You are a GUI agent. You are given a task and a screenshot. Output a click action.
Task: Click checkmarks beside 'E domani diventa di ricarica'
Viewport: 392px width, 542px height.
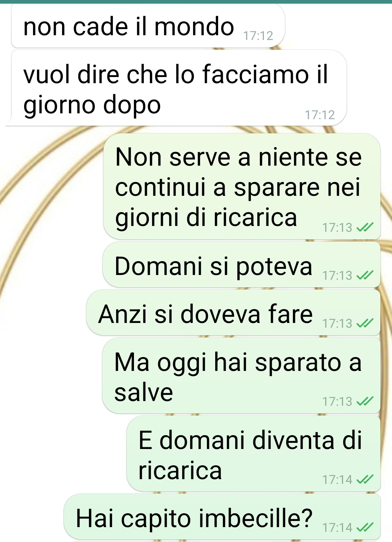click(x=364, y=480)
